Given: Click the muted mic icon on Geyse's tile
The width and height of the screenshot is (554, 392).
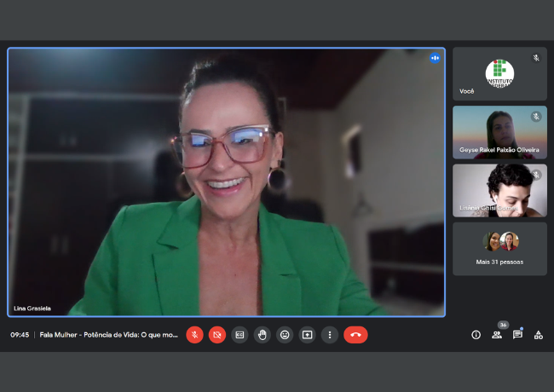Looking at the screenshot, I should pos(536,117).
